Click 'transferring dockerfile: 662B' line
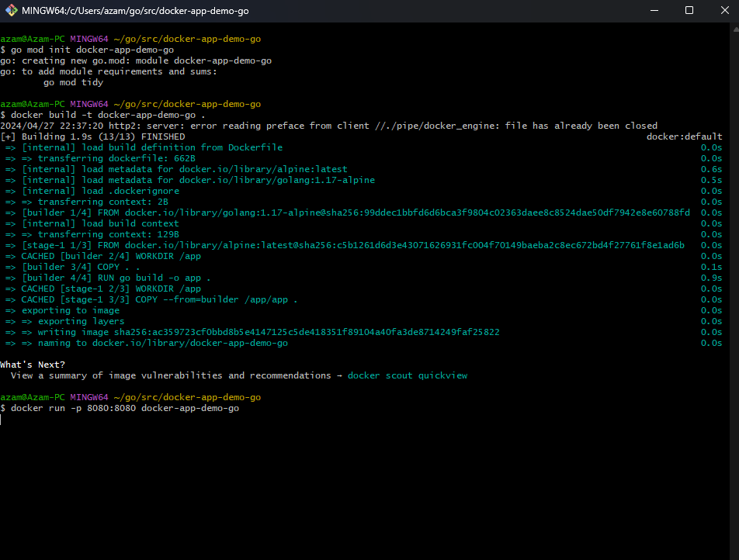This screenshot has width=739, height=560. pos(100,158)
